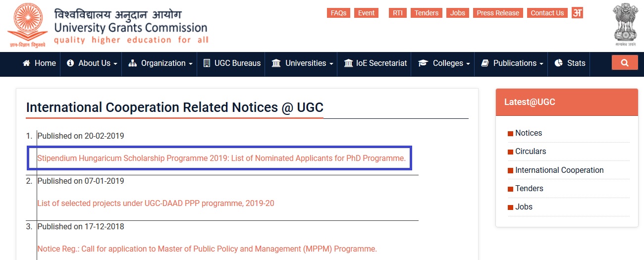644x260 pixels.
Task: Click the Home house icon
Action: pos(27,63)
